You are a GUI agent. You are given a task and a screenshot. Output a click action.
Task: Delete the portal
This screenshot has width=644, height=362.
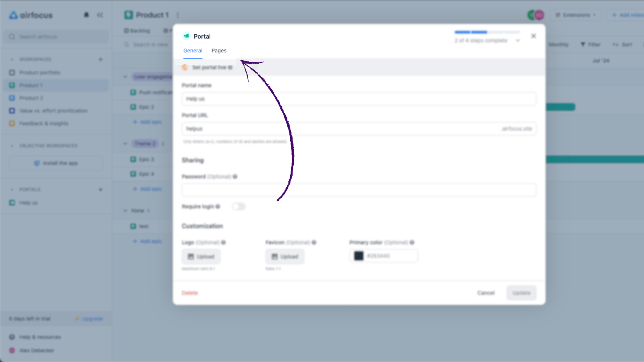pyautogui.click(x=190, y=293)
